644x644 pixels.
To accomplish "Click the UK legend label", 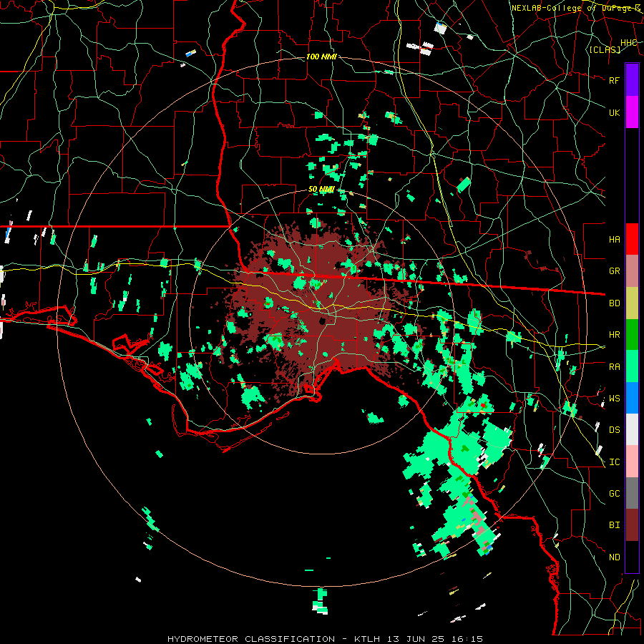I will (x=614, y=112).
